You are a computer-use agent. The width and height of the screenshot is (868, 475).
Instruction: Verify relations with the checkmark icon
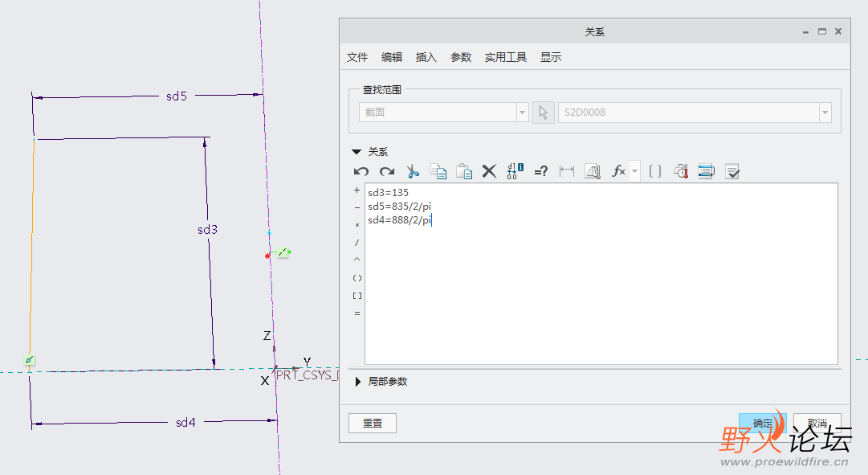(x=732, y=171)
